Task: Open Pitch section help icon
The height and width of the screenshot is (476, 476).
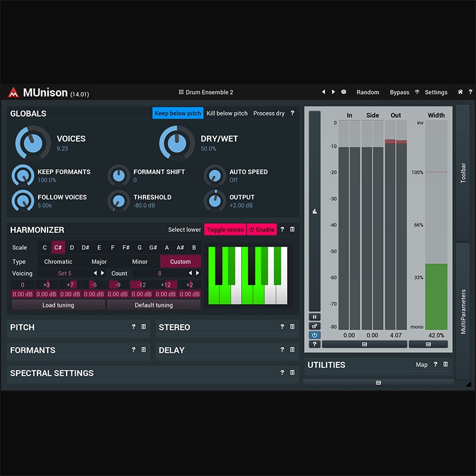Action: click(x=133, y=327)
